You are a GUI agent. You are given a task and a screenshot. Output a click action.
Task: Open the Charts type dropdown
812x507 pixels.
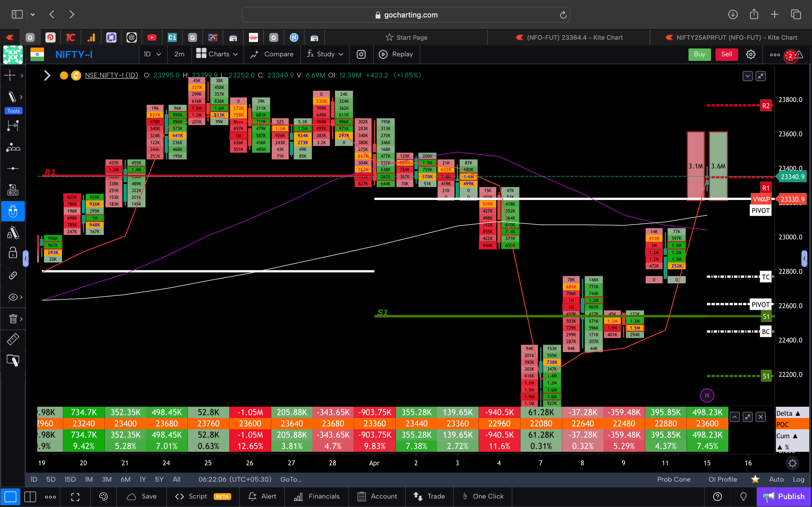(x=217, y=54)
